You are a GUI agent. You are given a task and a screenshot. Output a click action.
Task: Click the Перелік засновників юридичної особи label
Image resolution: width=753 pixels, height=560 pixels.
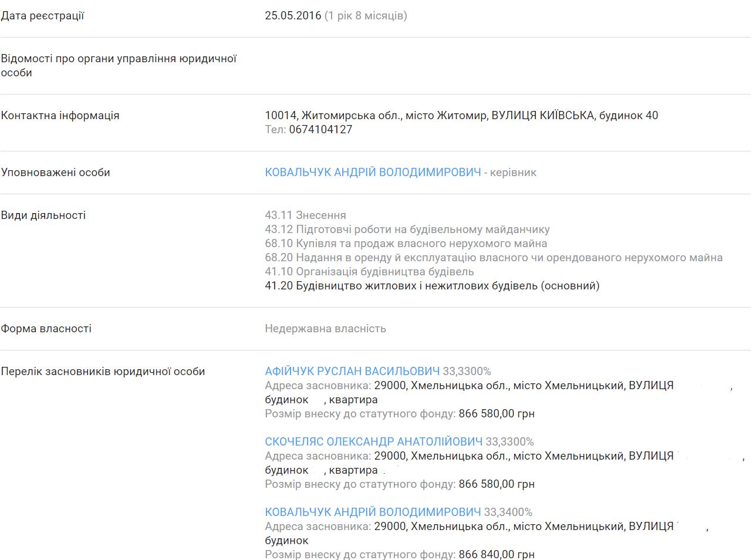coord(103,372)
